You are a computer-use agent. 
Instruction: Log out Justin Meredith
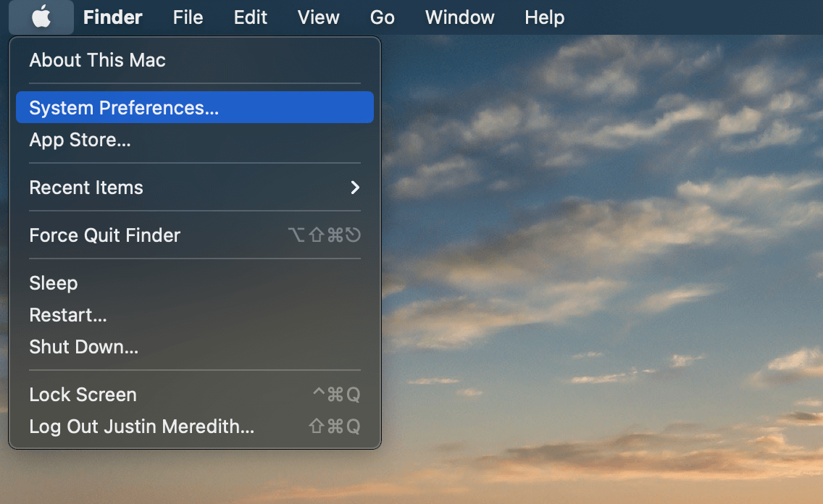[x=141, y=427]
